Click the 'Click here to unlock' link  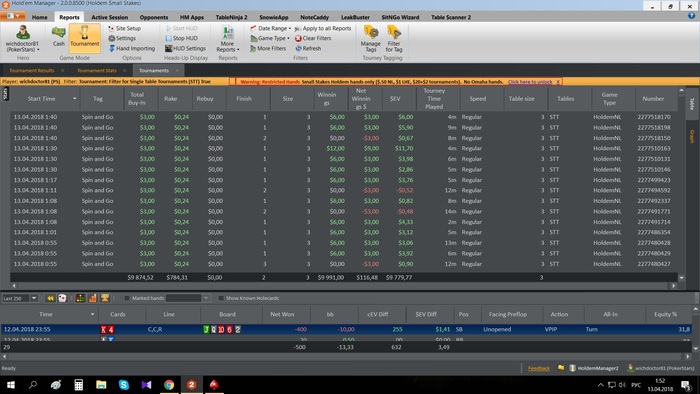(530, 82)
